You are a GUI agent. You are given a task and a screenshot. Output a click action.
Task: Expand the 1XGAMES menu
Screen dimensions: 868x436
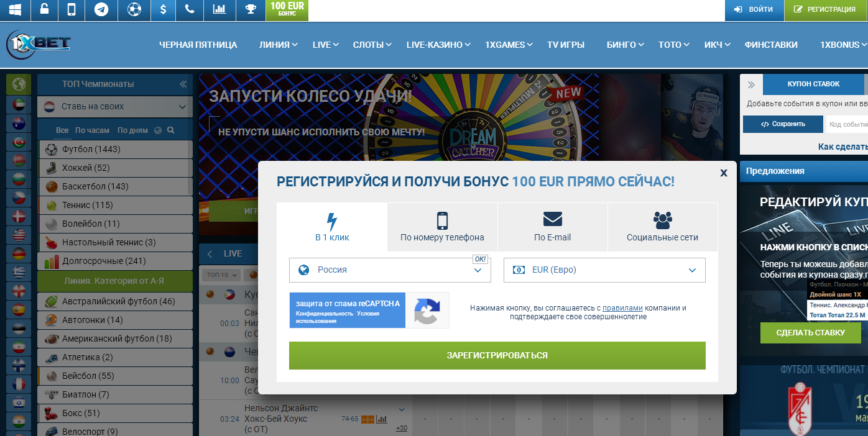point(509,45)
